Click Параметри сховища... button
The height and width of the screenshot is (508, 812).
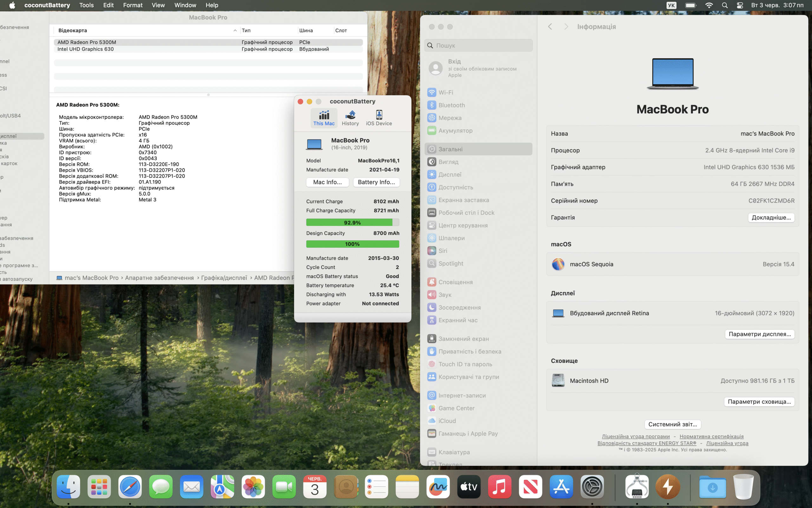(x=759, y=402)
